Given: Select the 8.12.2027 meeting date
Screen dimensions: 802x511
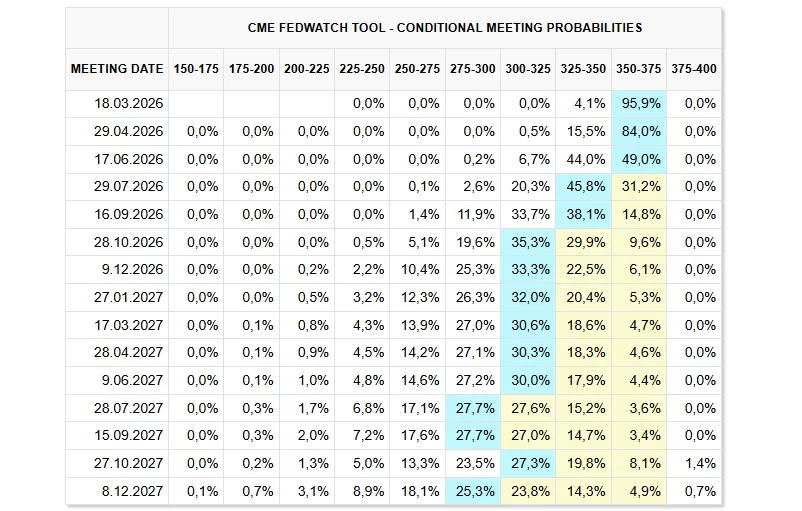Looking at the screenshot, I should click(134, 492).
